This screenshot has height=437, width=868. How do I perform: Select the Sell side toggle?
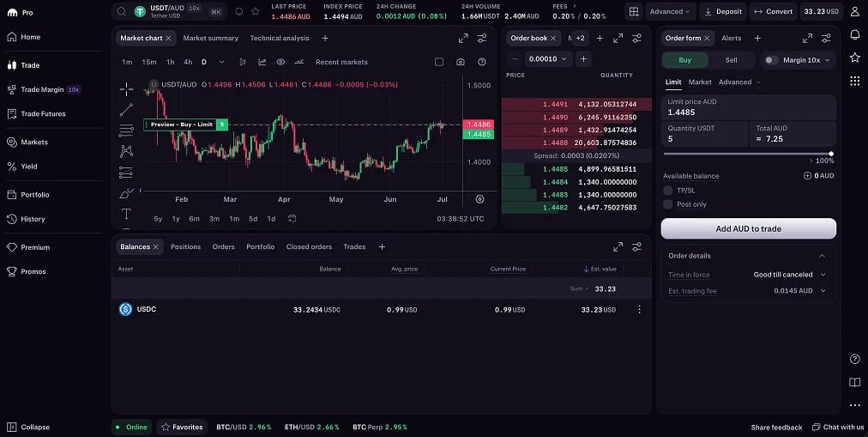732,60
